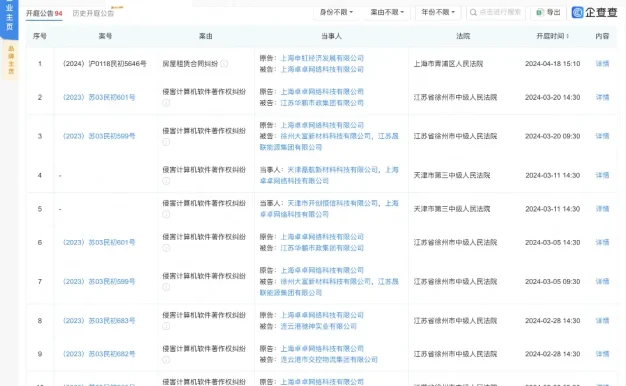
Task: Click the 案号 column header
Action: tap(105, 36)
